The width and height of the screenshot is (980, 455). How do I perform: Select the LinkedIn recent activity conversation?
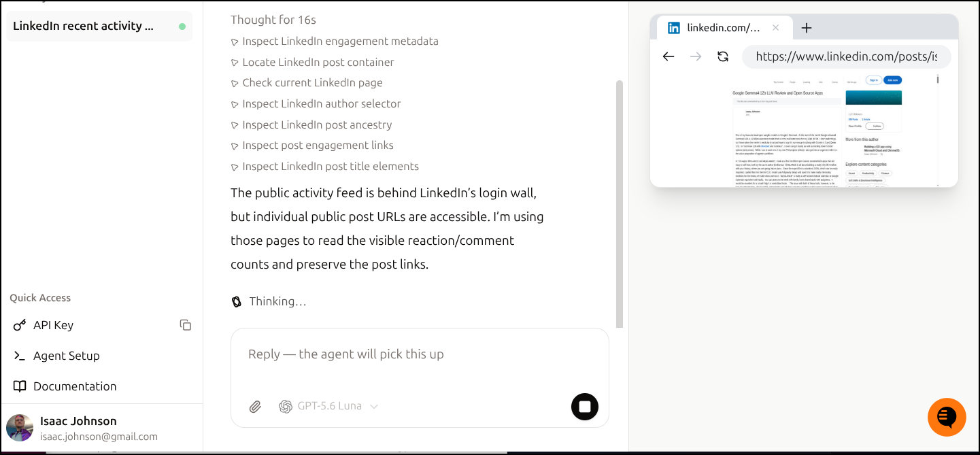click(x=99, y=26)
